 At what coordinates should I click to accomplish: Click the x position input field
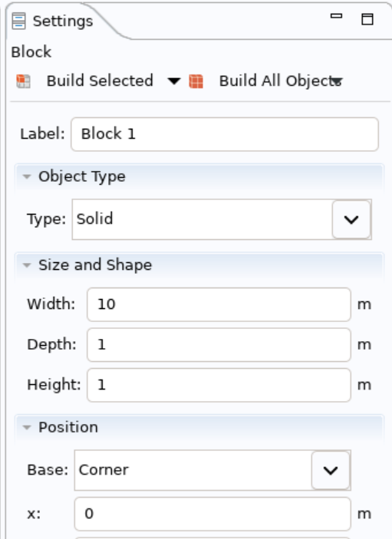coord(212,514)
